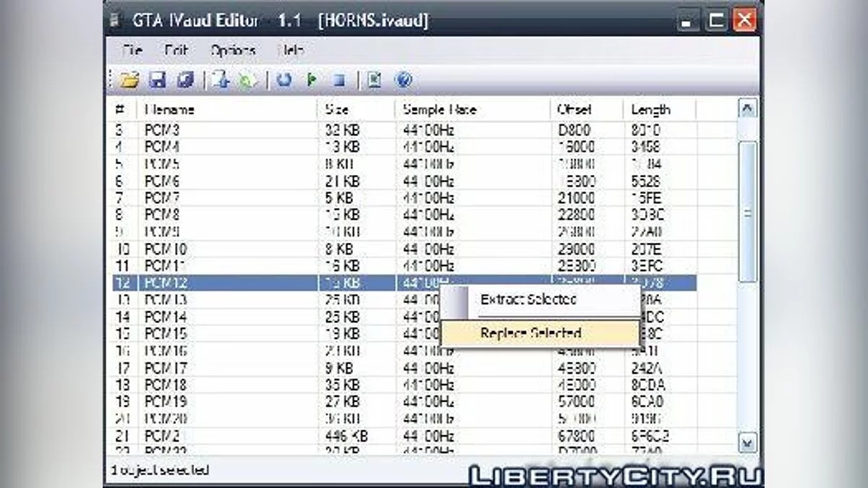Click the scrollbar up arrow
The height and width of the screenshot is (488, 868).
(x=748, y=109)
